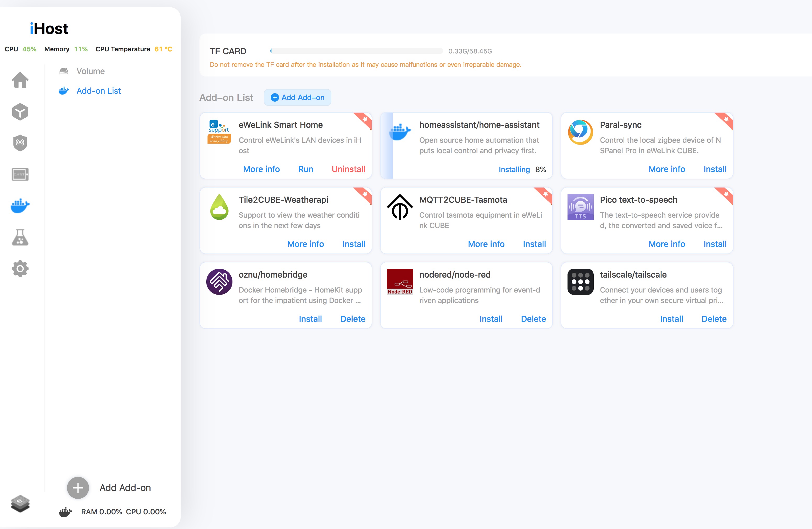The width and height of the screenshot is (812, 529).
Task: Open More info for Paral-sync
Action: click(666, 169)
